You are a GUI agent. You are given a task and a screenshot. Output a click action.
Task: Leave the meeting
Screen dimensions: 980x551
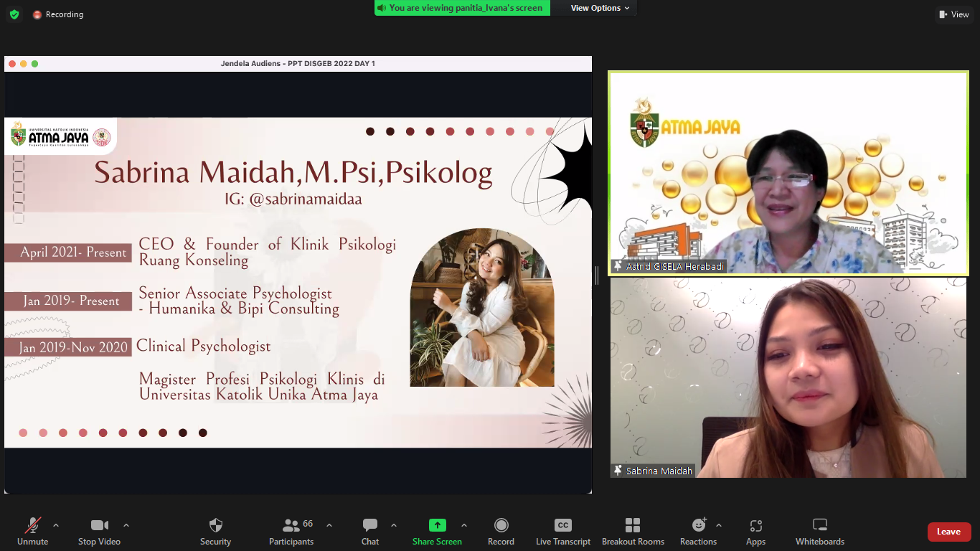(948, 532)
